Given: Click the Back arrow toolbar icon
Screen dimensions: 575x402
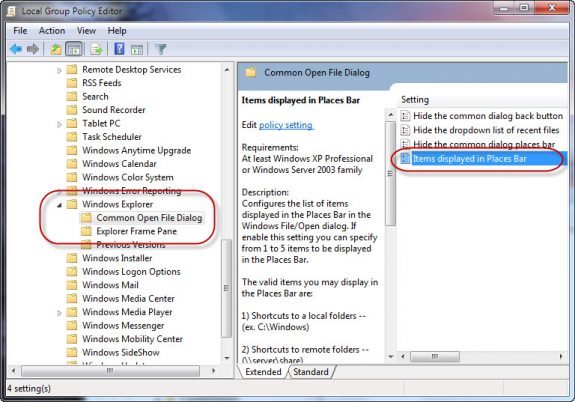Looking at the screenshot, I should click(16, 49).
